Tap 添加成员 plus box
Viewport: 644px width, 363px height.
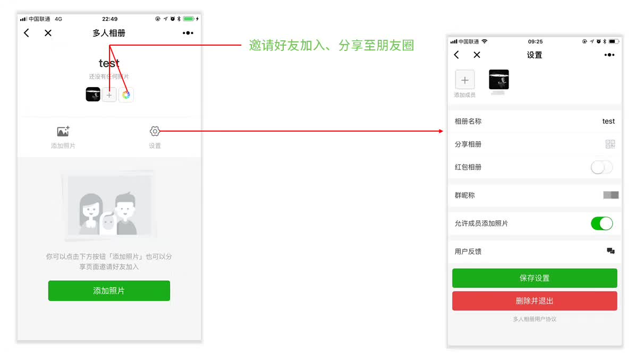click(x=465, y=80)
